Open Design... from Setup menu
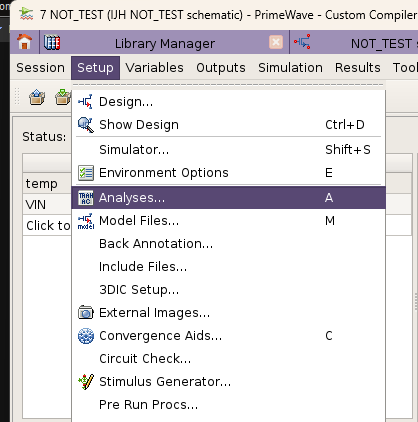The image size is (418, 422). [228, 102]
